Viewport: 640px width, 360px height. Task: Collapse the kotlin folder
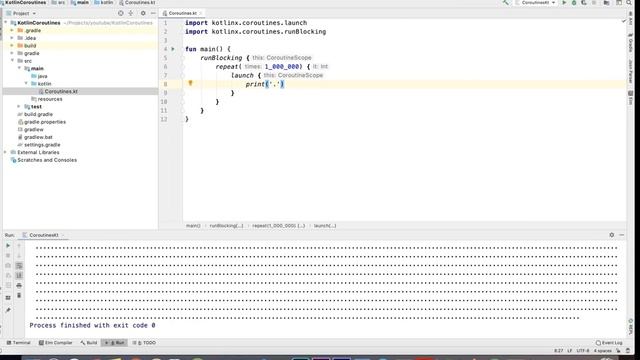click(27, 83)
